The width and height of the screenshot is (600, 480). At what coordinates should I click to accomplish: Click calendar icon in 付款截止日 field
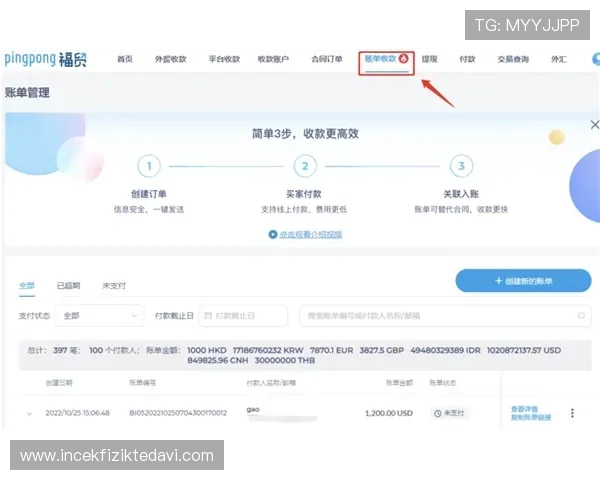(208, 316)
